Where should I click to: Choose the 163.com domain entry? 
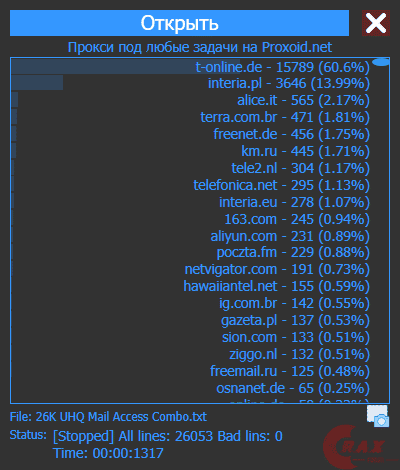pyautogui.click(x=191, y=219)
